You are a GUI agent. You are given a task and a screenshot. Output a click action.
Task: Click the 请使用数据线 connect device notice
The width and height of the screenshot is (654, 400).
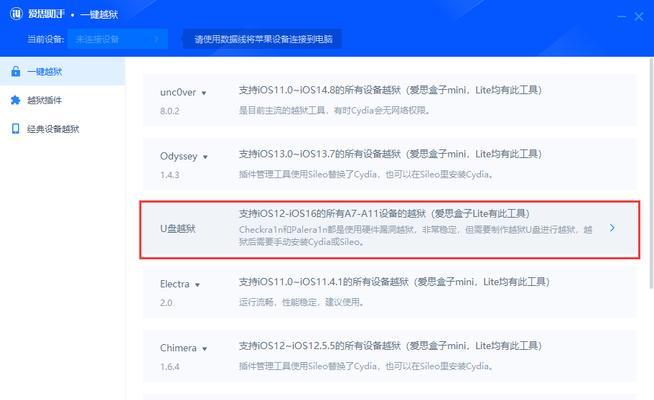263,39
